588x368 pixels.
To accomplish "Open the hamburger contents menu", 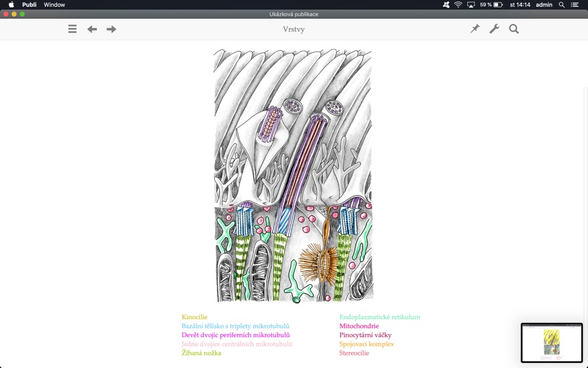I will [72, 29].
